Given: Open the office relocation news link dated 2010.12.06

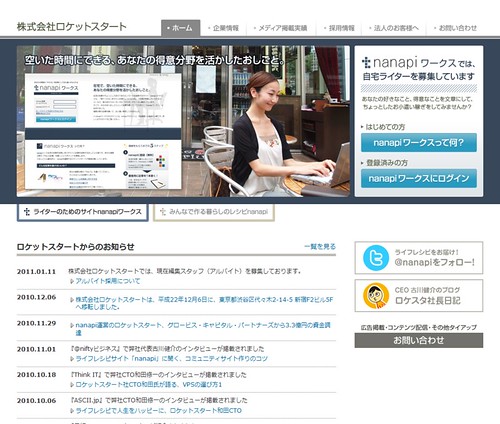Looking at the screenshot, I should point(204,303).
